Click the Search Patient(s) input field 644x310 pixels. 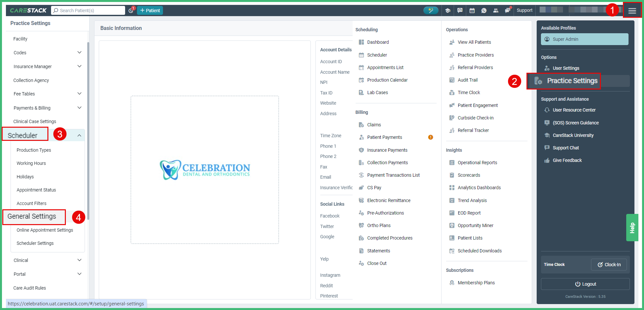tap(88, 10)
